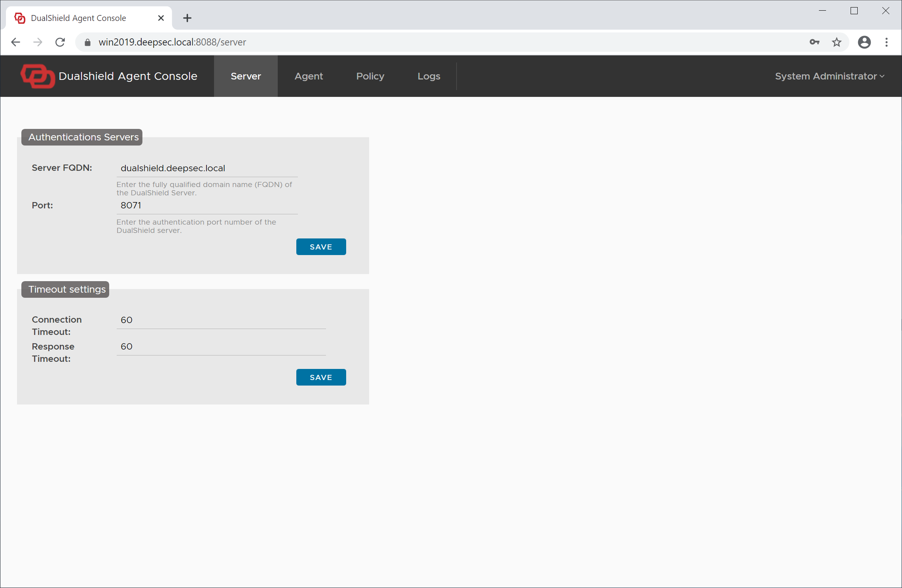The height and width of the screenshot is (588, 902).
Task: Click the Dualshield red logo icon
Action: [x=38, y=76]
